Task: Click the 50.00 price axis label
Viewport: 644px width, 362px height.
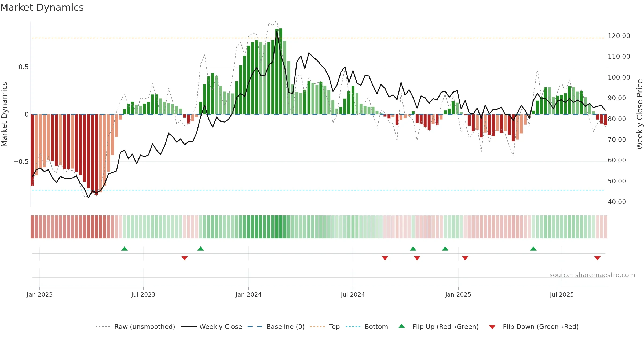Action: pyautogui.click(x=617, y=181)
